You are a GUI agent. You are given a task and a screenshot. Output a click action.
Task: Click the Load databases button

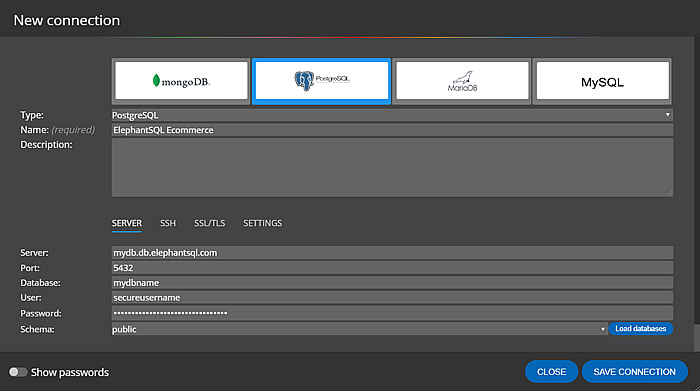(x=641, y=329)
